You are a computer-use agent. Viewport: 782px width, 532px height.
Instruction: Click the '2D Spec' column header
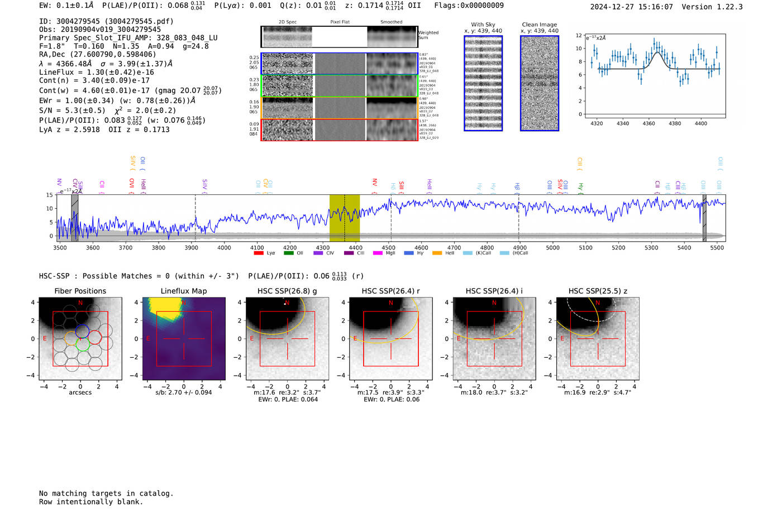tap(288, 22)
